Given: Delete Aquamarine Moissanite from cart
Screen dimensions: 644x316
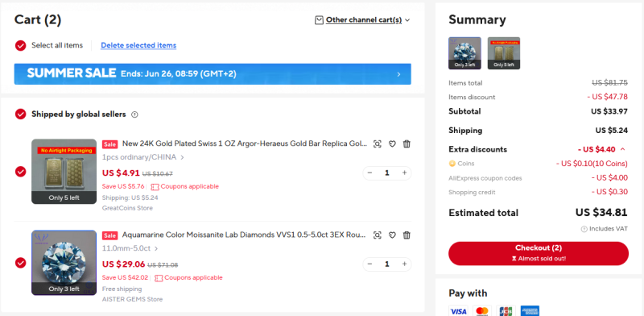Looking at the screenshot, I should (x=407, y=235).
